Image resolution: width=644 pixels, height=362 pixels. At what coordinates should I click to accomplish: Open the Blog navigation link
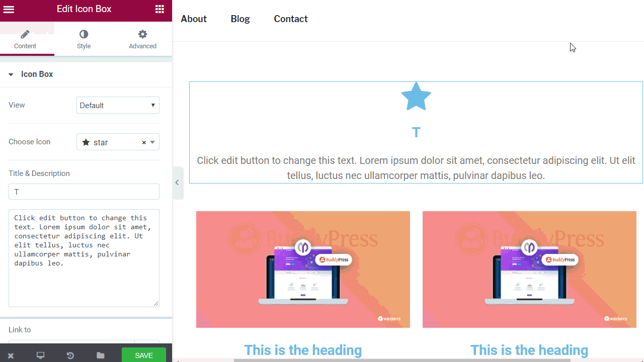tap(240, 19)
